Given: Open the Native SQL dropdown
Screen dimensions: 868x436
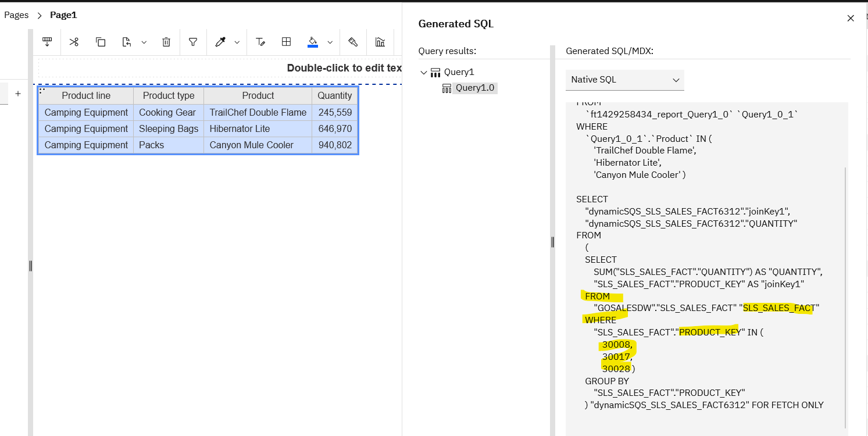Looking at the screenshot, I should coord(624,80).
